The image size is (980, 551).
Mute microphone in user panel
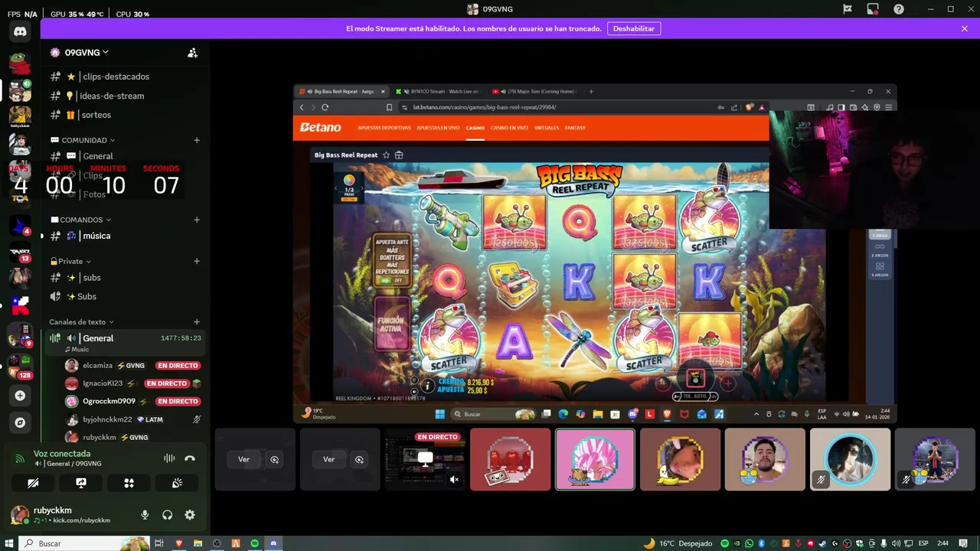point(145,515)
